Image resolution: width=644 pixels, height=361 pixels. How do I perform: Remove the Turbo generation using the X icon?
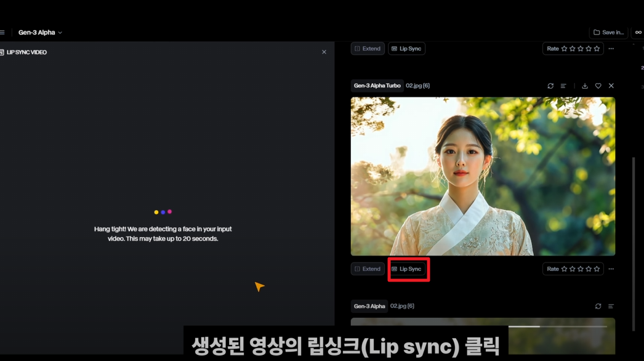[611, 86]
